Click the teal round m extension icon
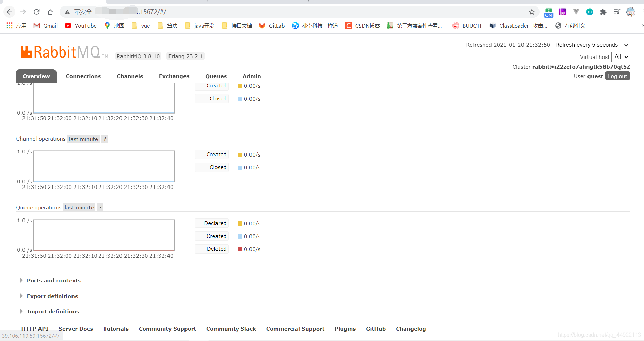 pos(590,12)
